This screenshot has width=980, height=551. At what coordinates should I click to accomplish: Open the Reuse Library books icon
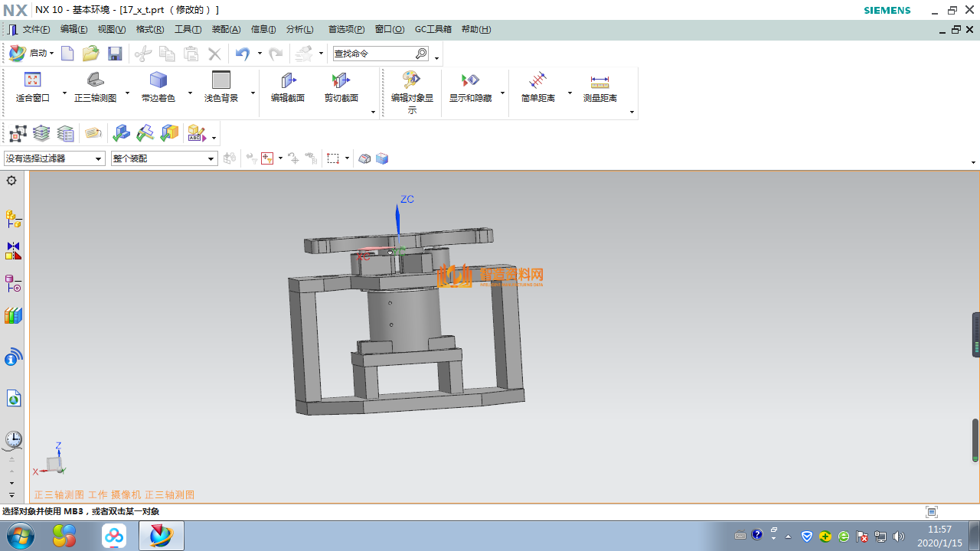[x=13, y=316]
